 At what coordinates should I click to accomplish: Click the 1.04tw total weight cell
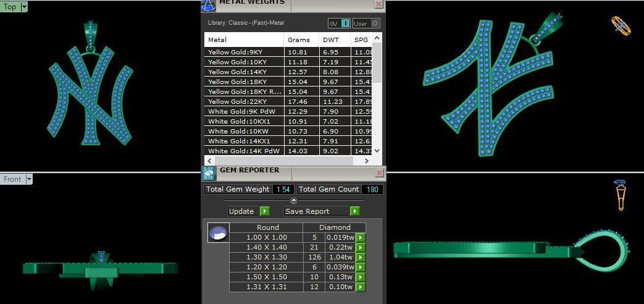click(340, 257)
